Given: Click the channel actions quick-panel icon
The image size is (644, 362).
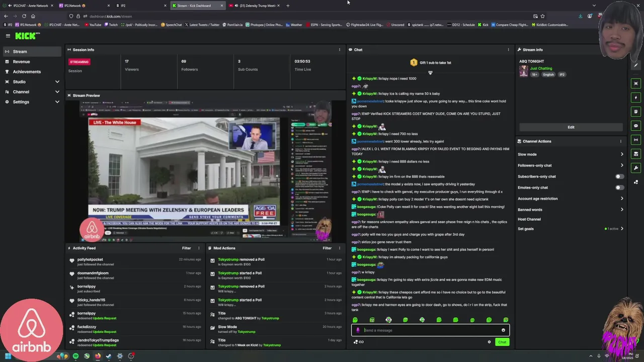Looking at the screenshot, I should [636, 154].
